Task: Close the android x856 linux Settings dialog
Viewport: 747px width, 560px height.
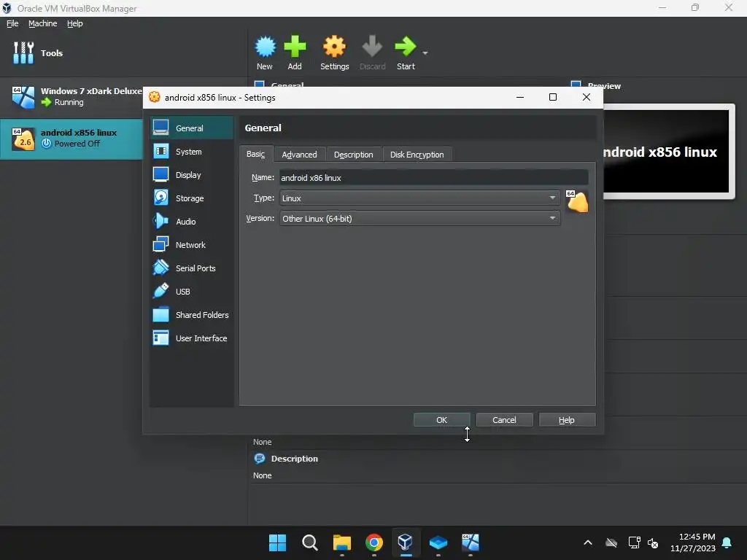Action: pos(587,97)
